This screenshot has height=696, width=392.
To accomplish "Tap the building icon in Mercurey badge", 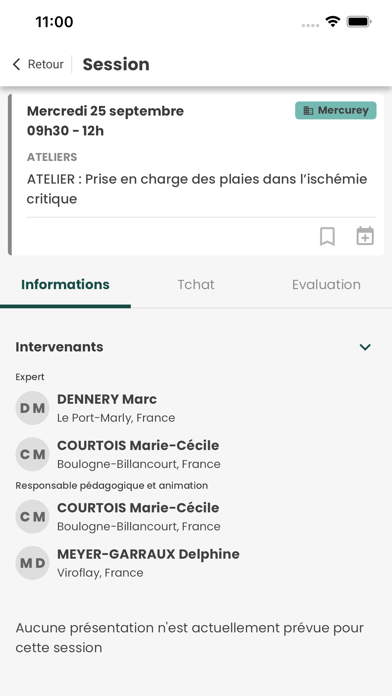I will pyautogui.click(x=308, y=111).
